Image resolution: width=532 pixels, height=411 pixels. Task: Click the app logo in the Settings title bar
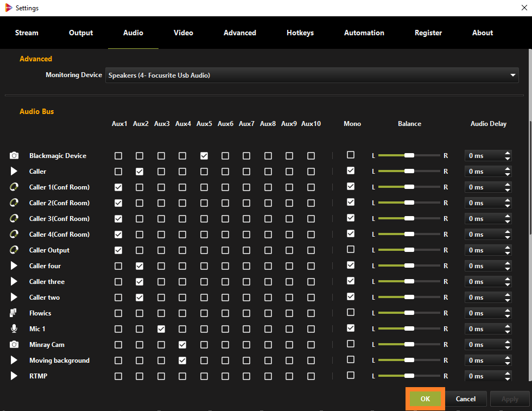pyautogui.click(x=9, y=8)
